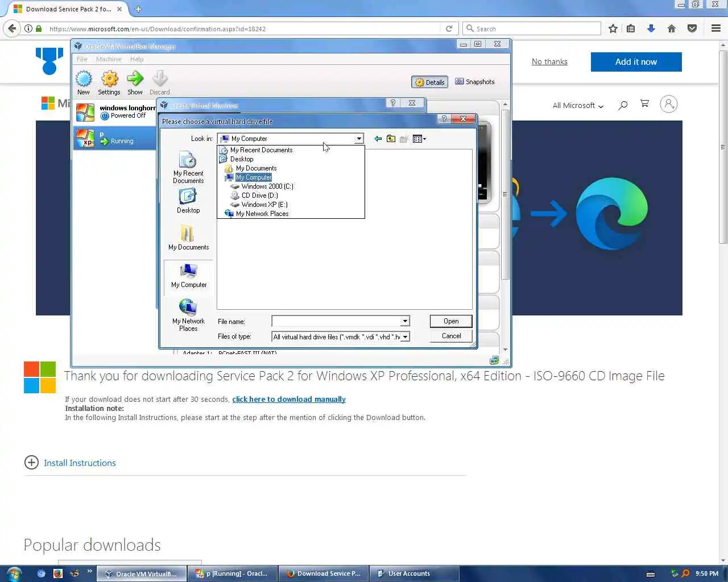The height and width of the screenshot is (582, 728).
Task: Expand the File name dropdown arrow
Action: point(405,321)
